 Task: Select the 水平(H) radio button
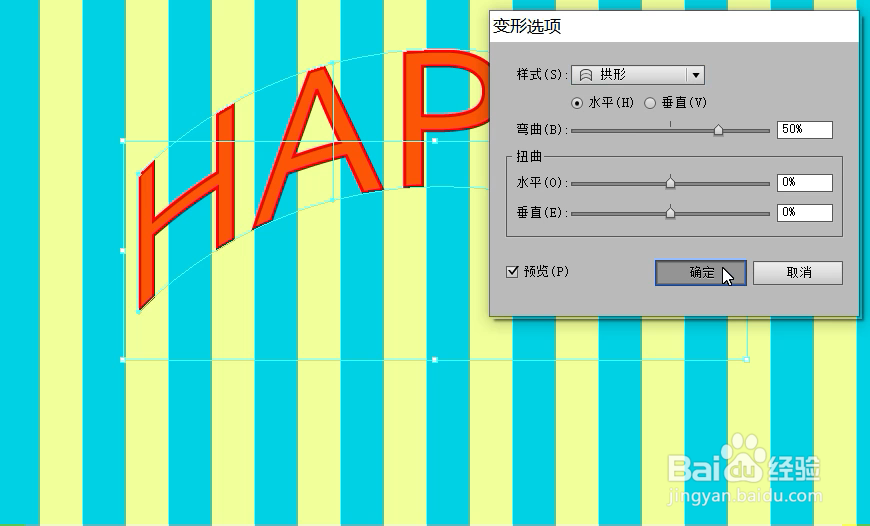tap(577, 103)
